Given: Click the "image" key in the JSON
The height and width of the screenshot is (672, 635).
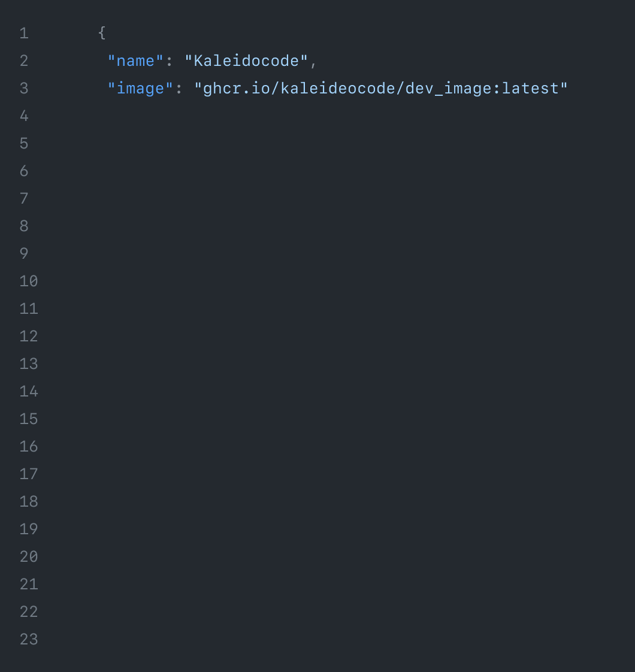Looking at the screenshot, I should pyautogui.click(x=140, y=88).
